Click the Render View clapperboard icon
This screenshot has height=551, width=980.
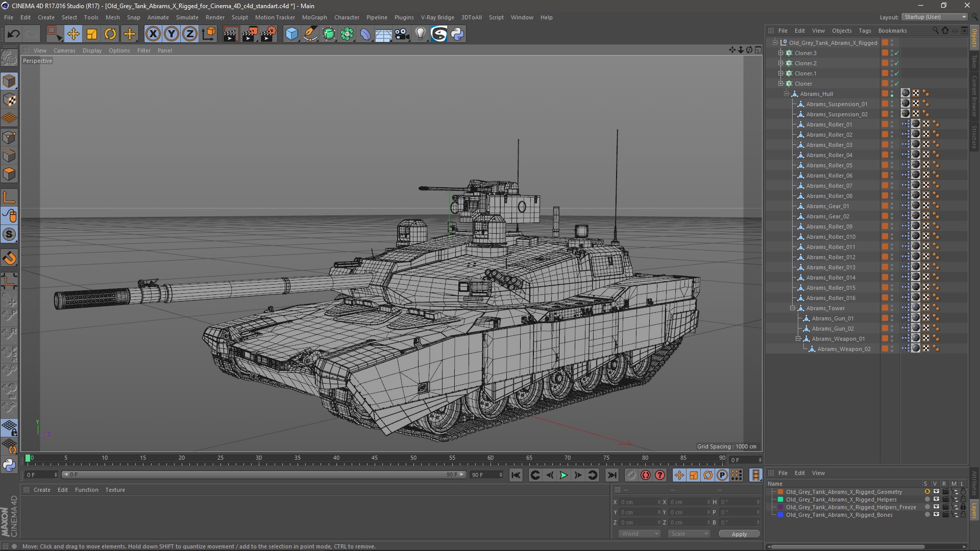231,34
